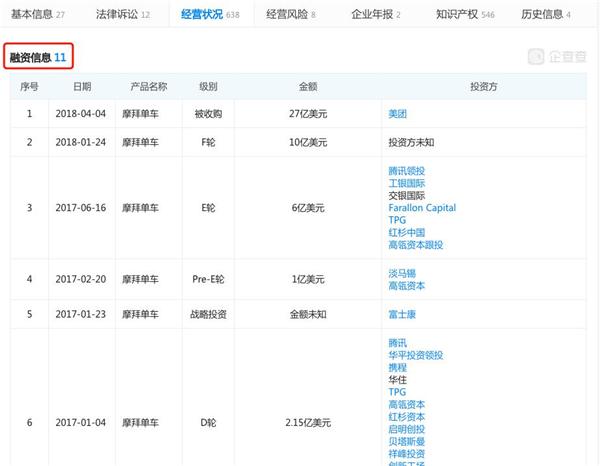Open investor link 腾讯领投
This screenshot has width=600, height=466.
pos(406,171)
